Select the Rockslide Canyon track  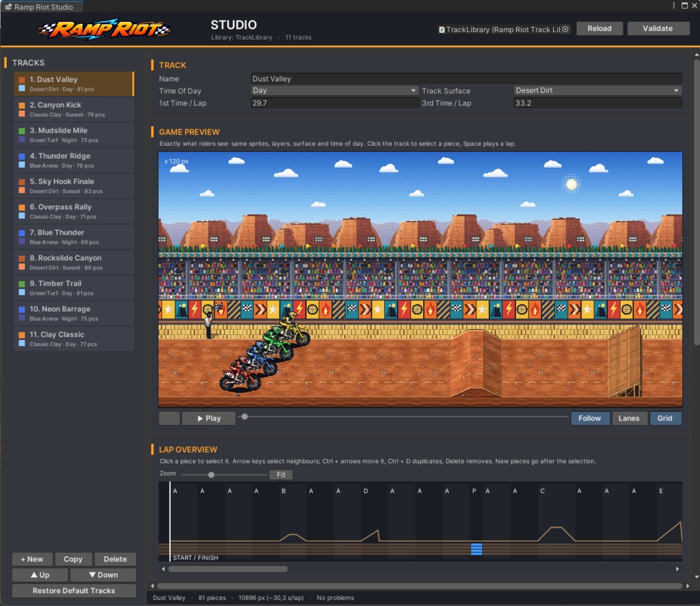(x=74, y=262)
